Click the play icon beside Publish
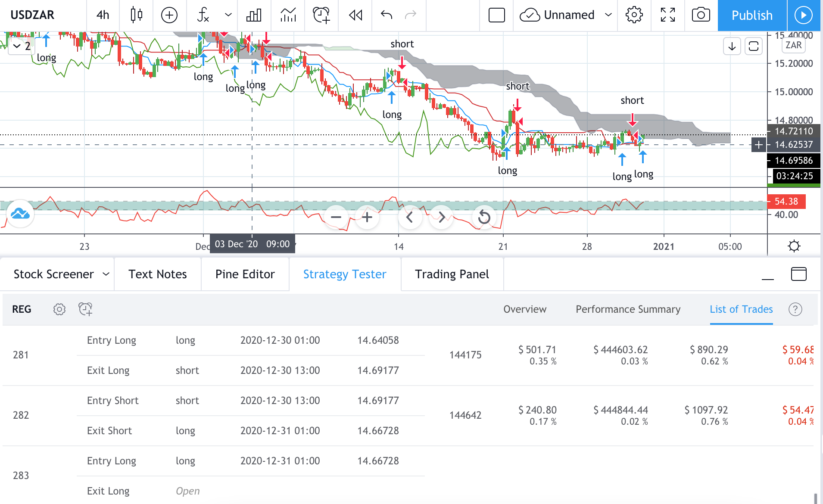 pos(804,15)
